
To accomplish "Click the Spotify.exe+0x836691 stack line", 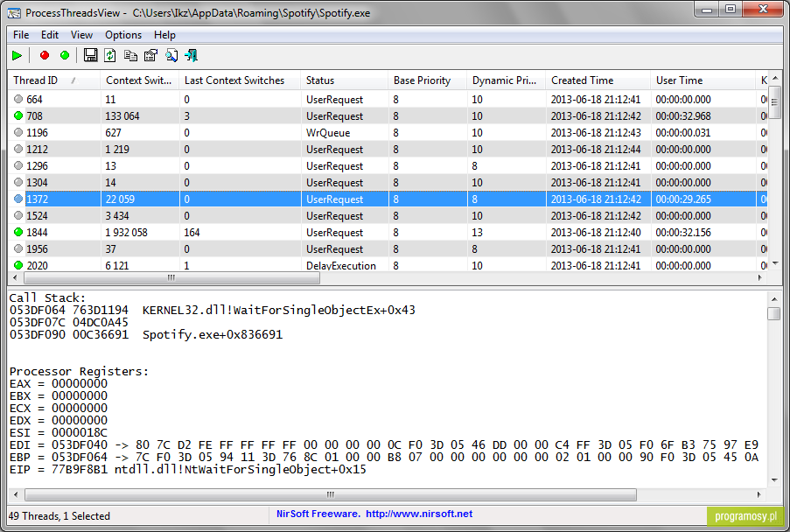I will point(146,334).
